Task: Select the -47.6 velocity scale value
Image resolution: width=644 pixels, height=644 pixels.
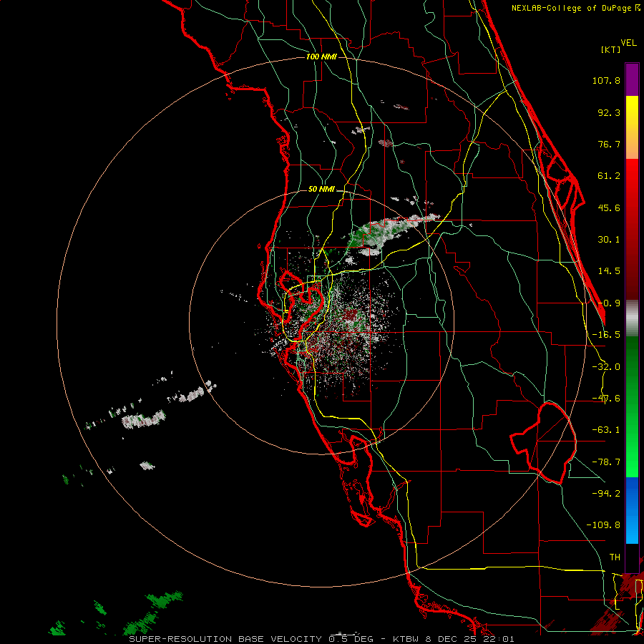Action: [606, 399]
